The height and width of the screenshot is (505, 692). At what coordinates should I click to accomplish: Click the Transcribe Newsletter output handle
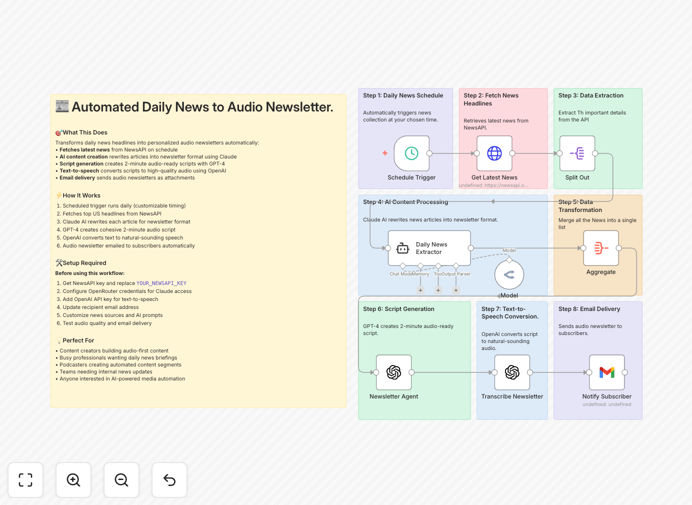(x=530, y=373)
